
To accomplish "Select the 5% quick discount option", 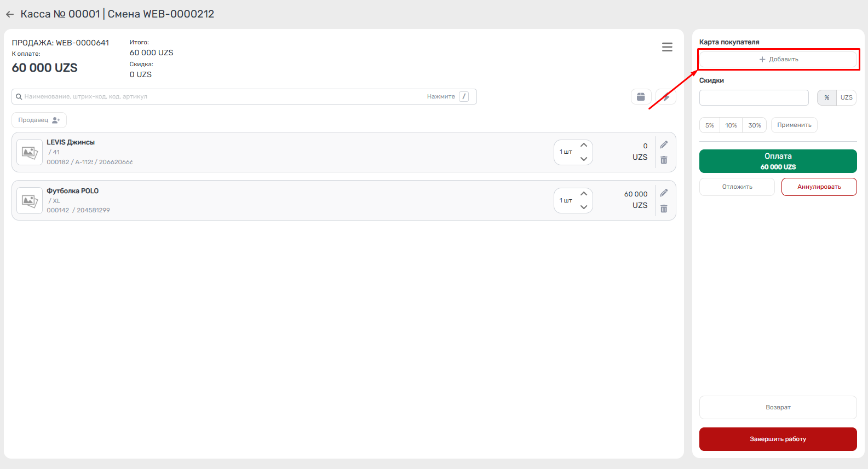I will [710, 125].
